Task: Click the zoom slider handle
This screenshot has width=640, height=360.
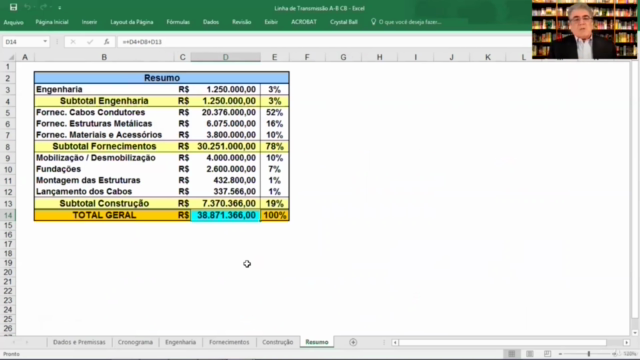Action: coord(589,354)
